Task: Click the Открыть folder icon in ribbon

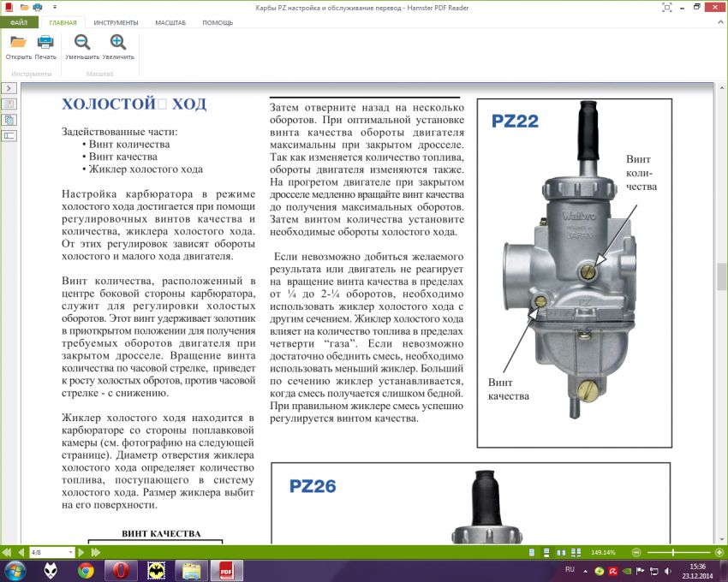Action: click(18, 42)
